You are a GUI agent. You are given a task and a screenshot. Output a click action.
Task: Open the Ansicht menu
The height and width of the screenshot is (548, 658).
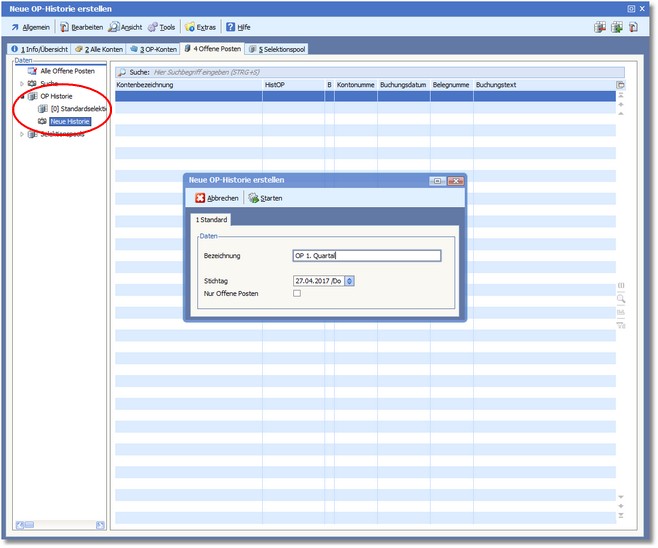[125, 27]
